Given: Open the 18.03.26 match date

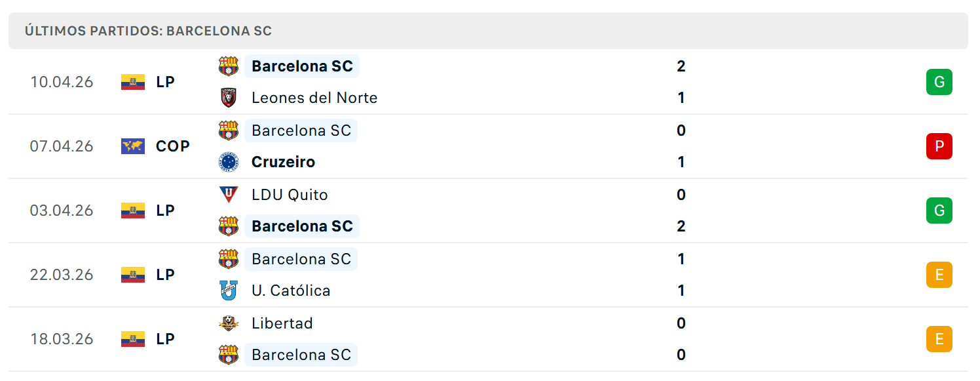Looking at the screenshot, I should pyautogui.click(x=62, y=339).
